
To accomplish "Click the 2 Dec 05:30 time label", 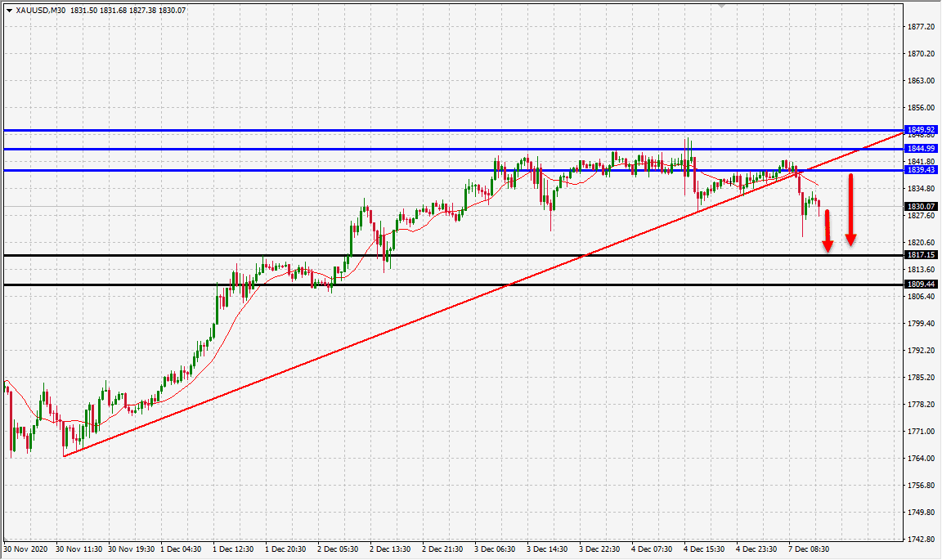I will [339, 549].
